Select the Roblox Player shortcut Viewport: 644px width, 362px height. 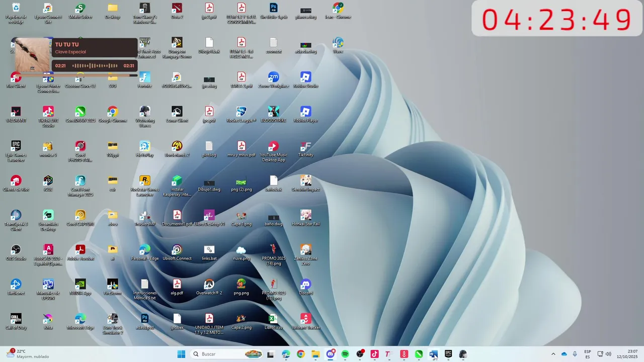pos(306,115)
